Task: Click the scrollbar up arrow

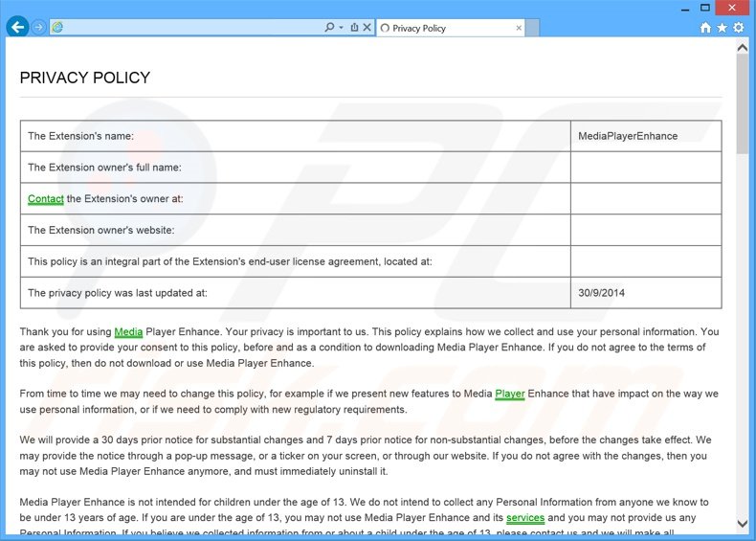Action: [x=743, y=48]
